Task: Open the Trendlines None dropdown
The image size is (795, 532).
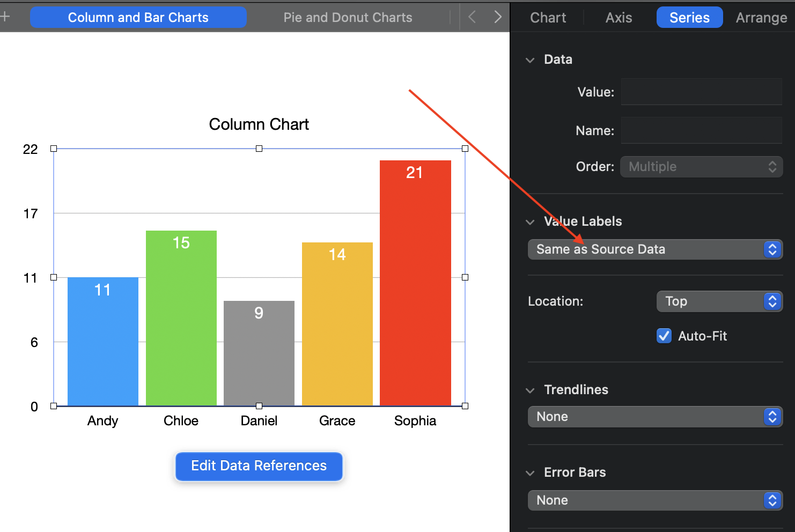Action: pyautogui.click(x=654, y=417)
